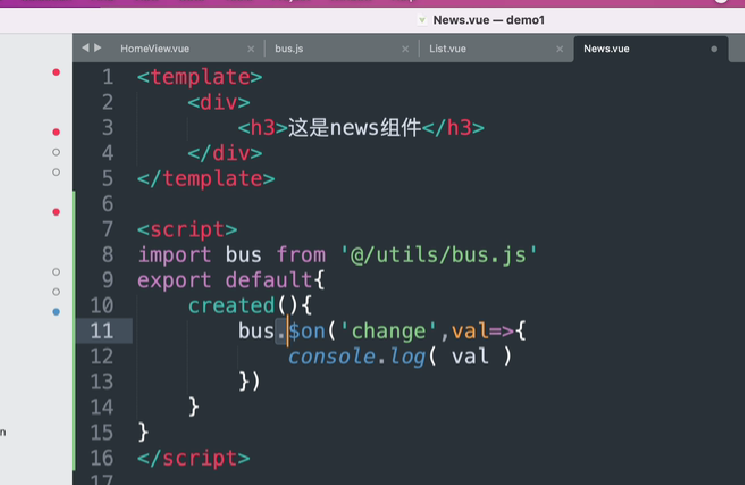The height and width of the screenshot is (485, 745).
Task: Click the closing </script> tag
Action: pos(193,458)
